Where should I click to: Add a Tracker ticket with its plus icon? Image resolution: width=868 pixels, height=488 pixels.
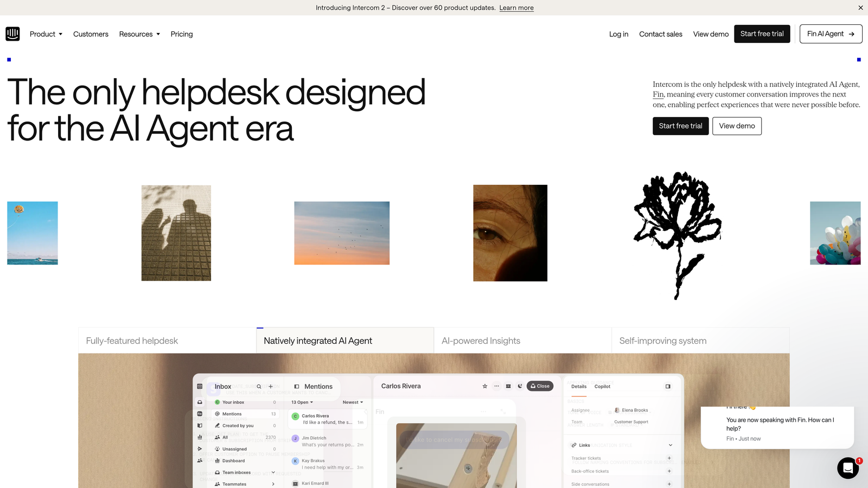pos(669,458)
